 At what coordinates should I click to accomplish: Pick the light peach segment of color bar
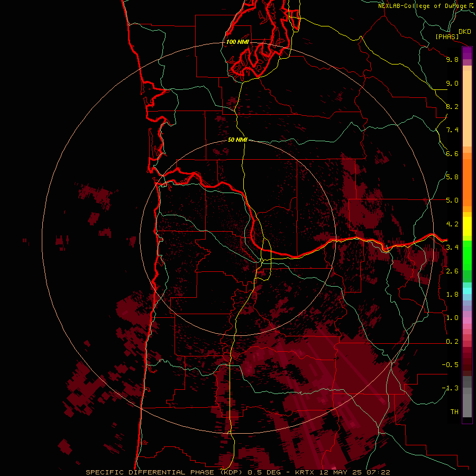[x=467, y=108]
